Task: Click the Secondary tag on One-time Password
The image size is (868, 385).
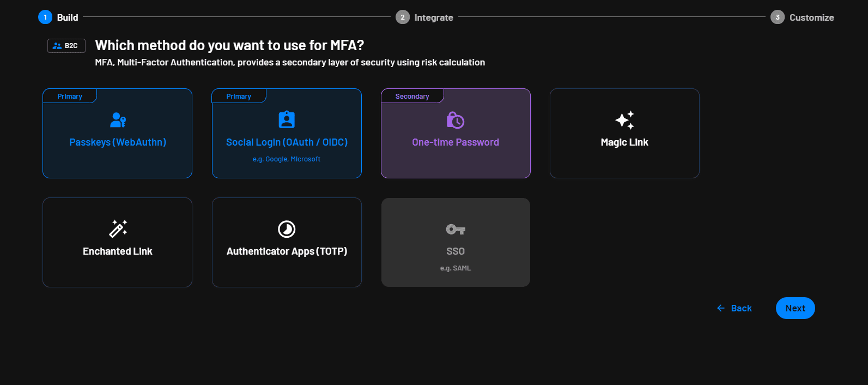Action: (412, 97)
